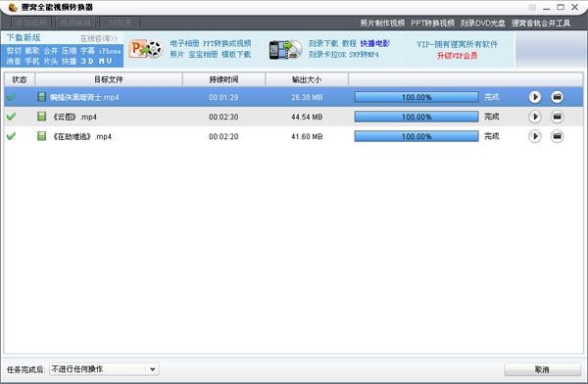Image resolution: width=588 pixels, height=384 pixels.
Task: Click the green film icon of 《云图》.mp4
Action: 41,117
